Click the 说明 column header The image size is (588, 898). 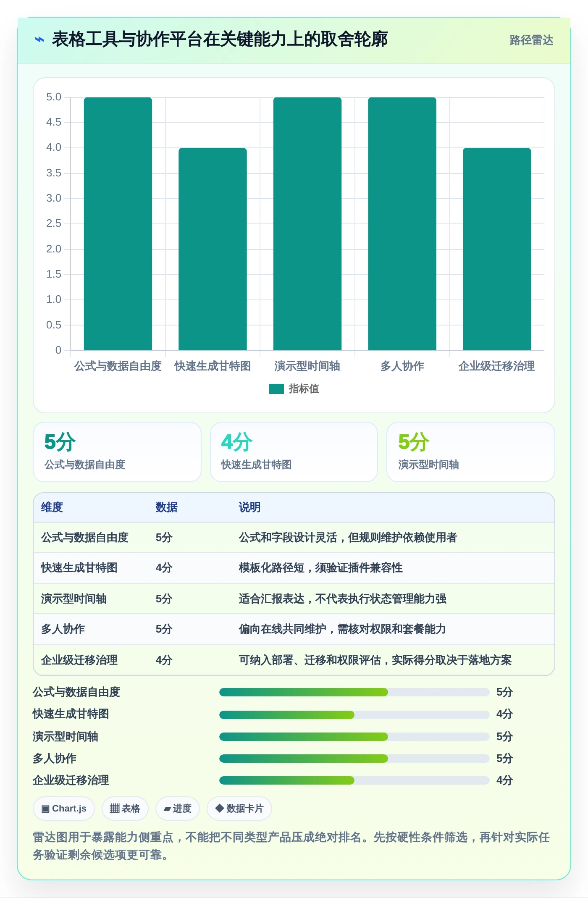tap(249, 507)
